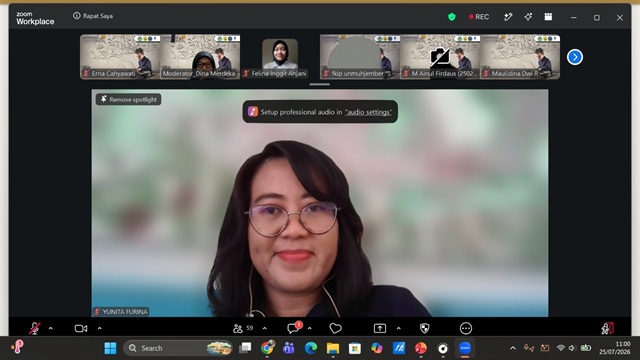Open AI Companion sparkle icon

click(528, 17)
